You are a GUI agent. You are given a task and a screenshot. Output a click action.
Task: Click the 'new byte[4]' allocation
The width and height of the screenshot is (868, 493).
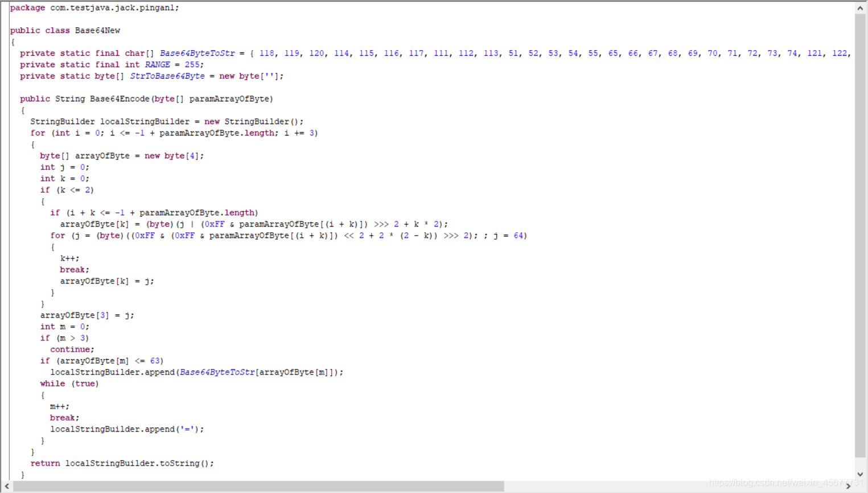171,156
